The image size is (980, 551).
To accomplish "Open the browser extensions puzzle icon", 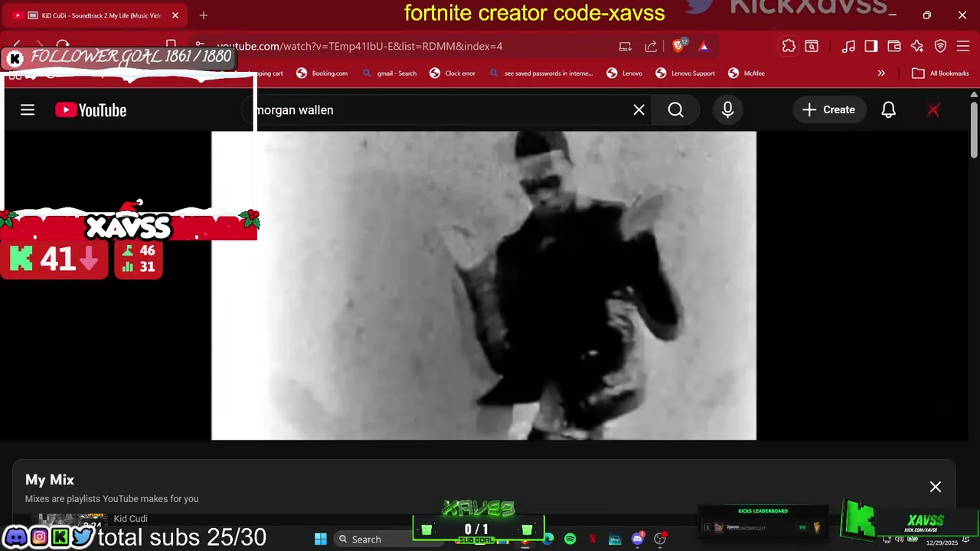I will coord(789,47).
